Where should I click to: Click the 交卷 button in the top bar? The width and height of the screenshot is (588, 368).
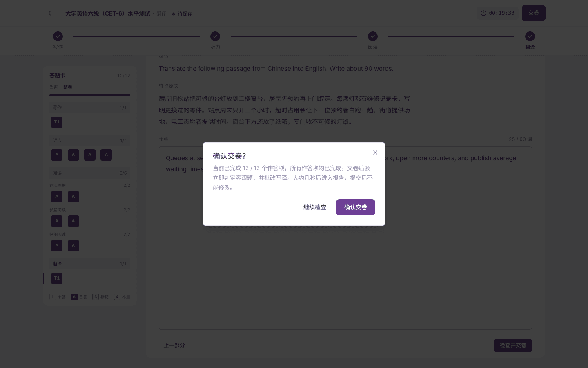534,13
